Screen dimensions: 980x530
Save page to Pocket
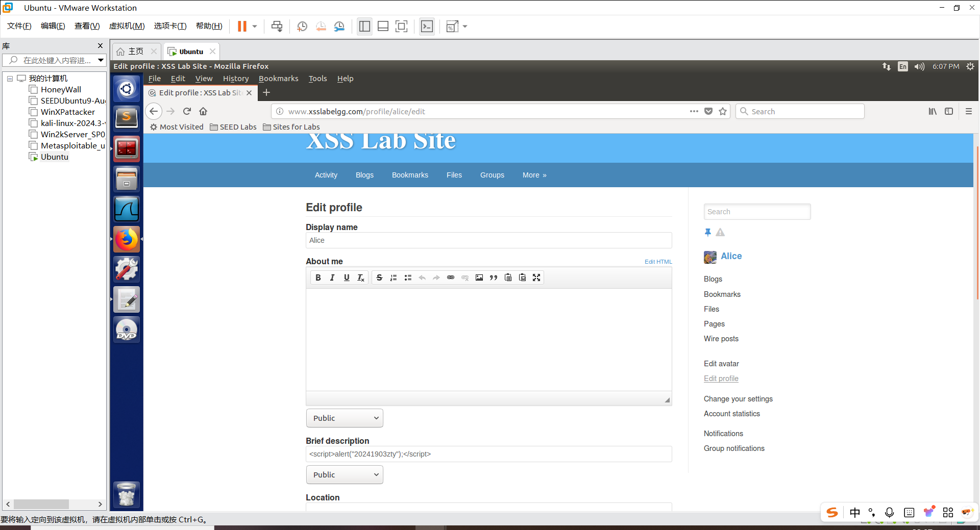point(708,111)
